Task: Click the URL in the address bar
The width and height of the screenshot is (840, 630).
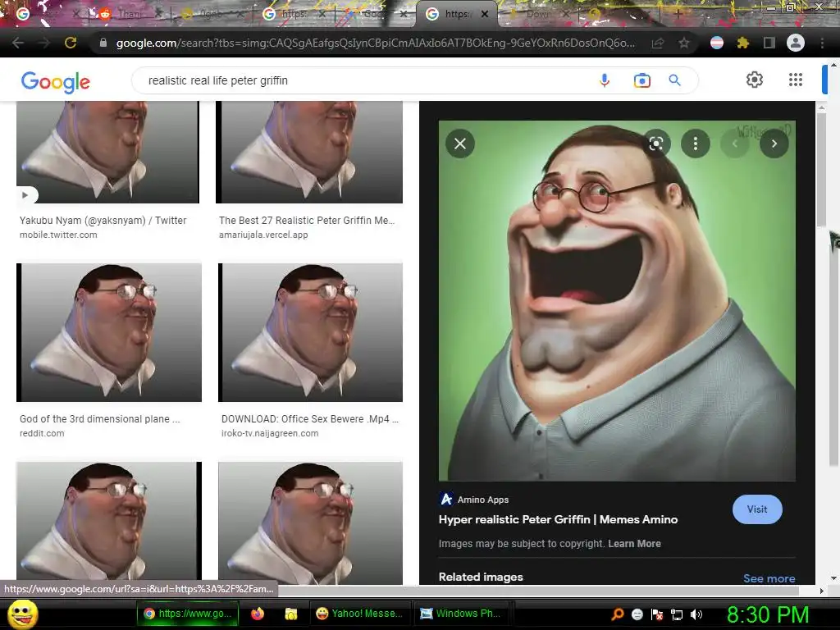Action: (x=375, y=43)
